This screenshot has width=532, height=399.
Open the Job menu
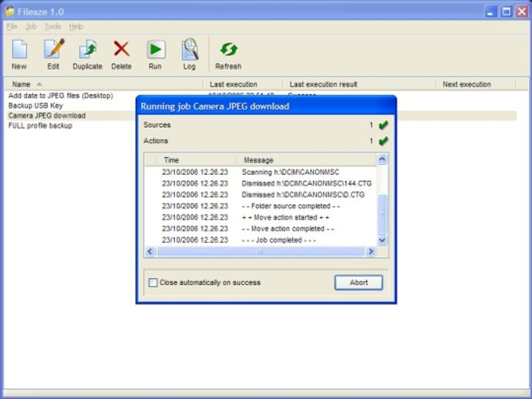(x=31, y=26)
